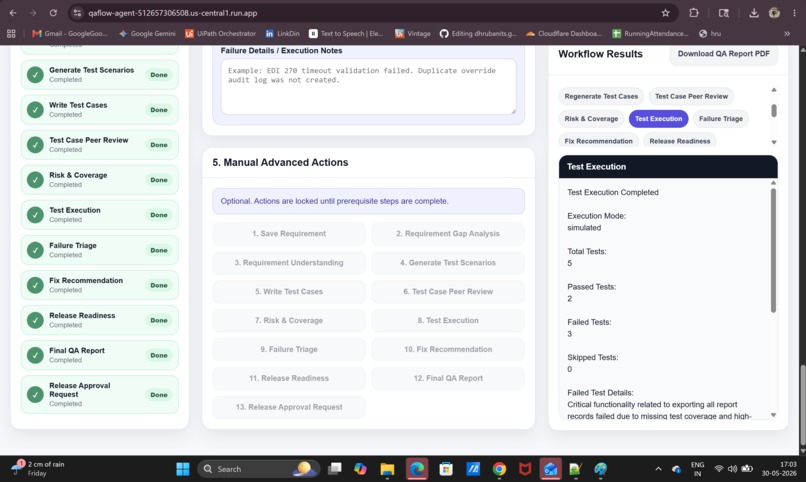This screenshot has height=482, width=806.
Task: Click the result tabs scrollbar down arrow
Action: [x=774, y=142]
